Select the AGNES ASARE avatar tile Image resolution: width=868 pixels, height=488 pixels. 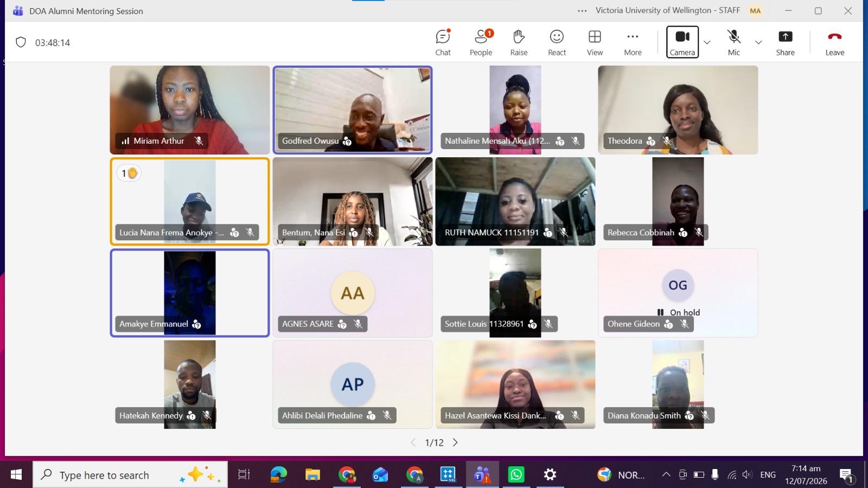(x=353, y=293)
